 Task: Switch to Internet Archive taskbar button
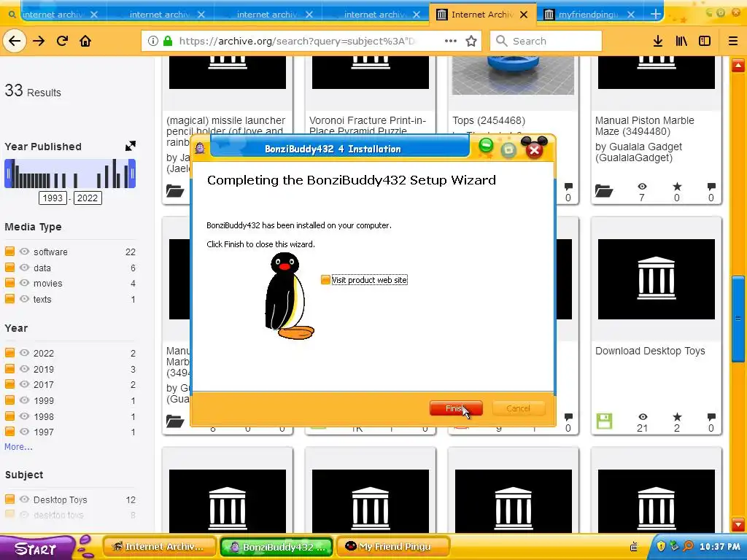[160, 547]
